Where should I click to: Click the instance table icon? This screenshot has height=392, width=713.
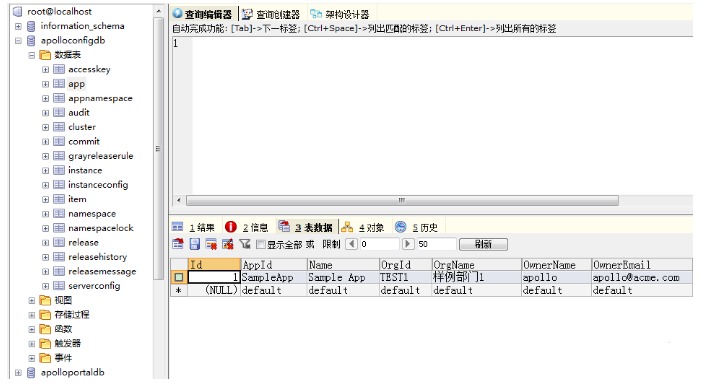(59, 170)
